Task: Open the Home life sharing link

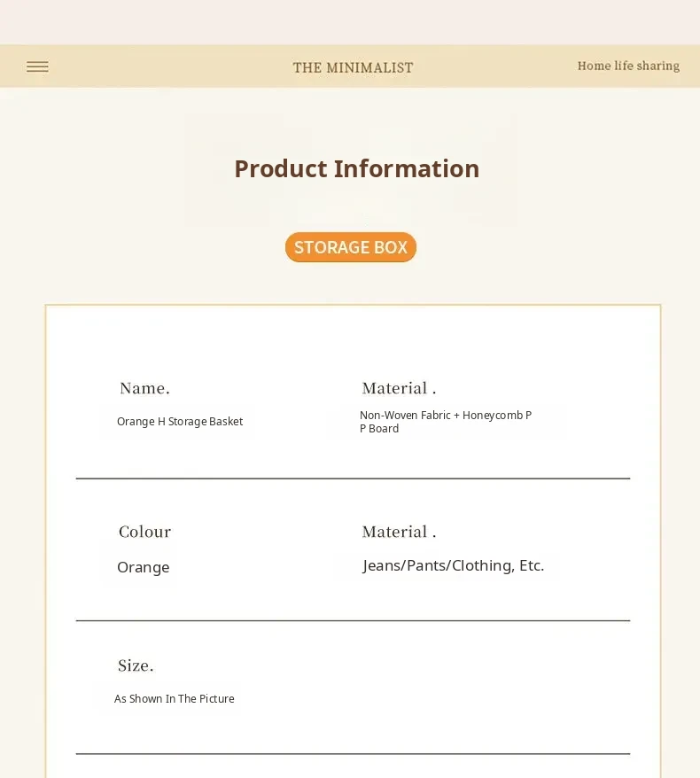Action: [x=628, y=66]
